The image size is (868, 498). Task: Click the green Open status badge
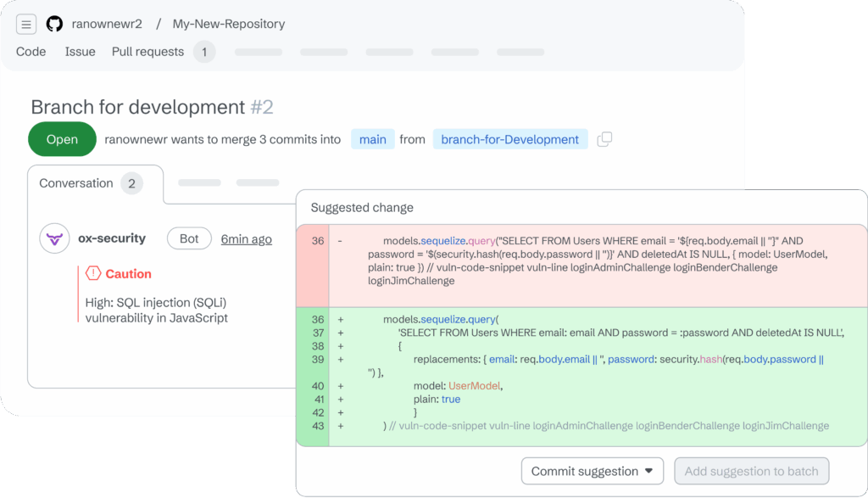(62, 139)
